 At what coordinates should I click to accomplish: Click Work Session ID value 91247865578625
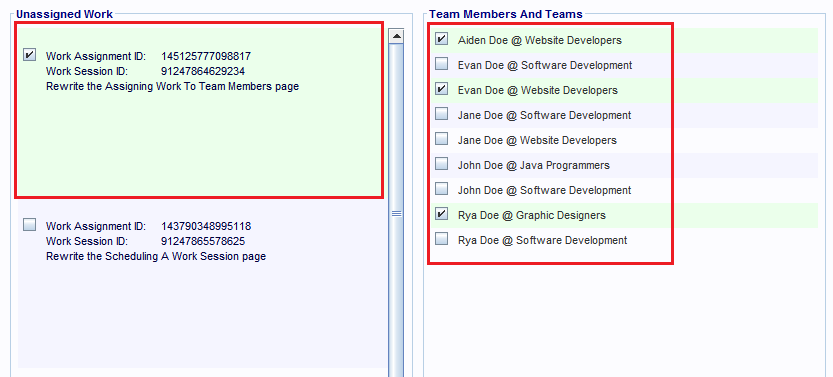(203, 242)
